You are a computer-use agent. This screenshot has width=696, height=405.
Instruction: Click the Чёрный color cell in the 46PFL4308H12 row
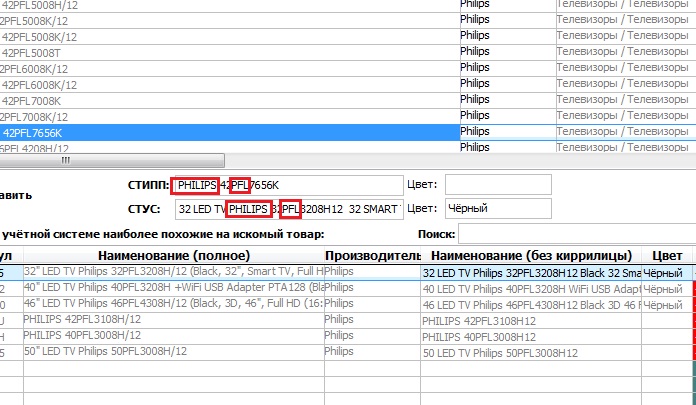(667, 305)
